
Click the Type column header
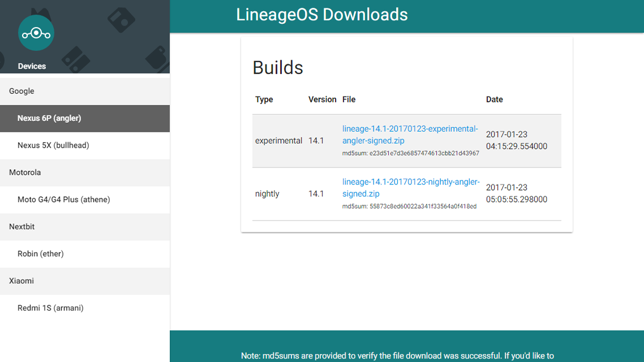tap(264, 100)
